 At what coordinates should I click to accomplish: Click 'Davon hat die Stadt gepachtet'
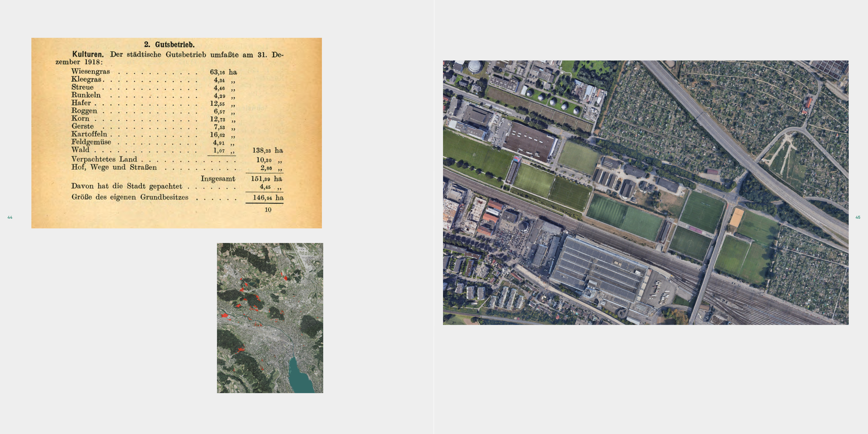pyautogui.click(x=126, y=186)
